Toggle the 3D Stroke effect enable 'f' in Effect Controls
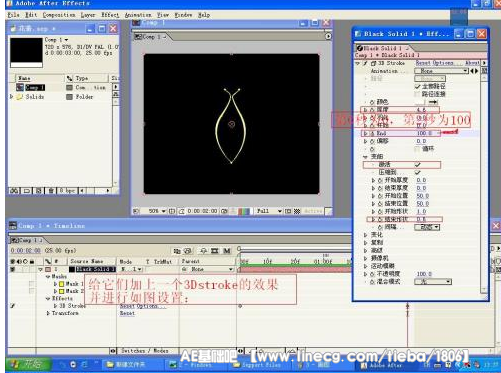This screenshot has height=373, width=501. pyautogui.click(x=366, y=63)
